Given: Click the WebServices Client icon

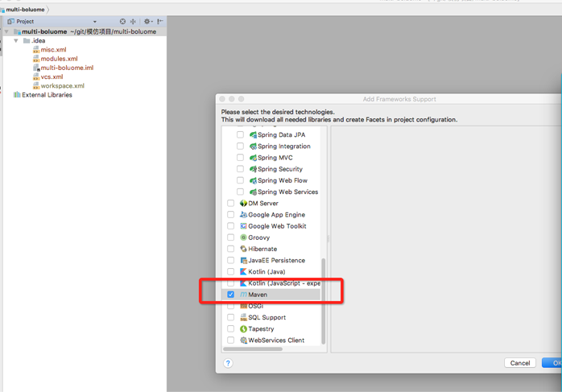Looking at the screenshot, I should pos(243,340).
